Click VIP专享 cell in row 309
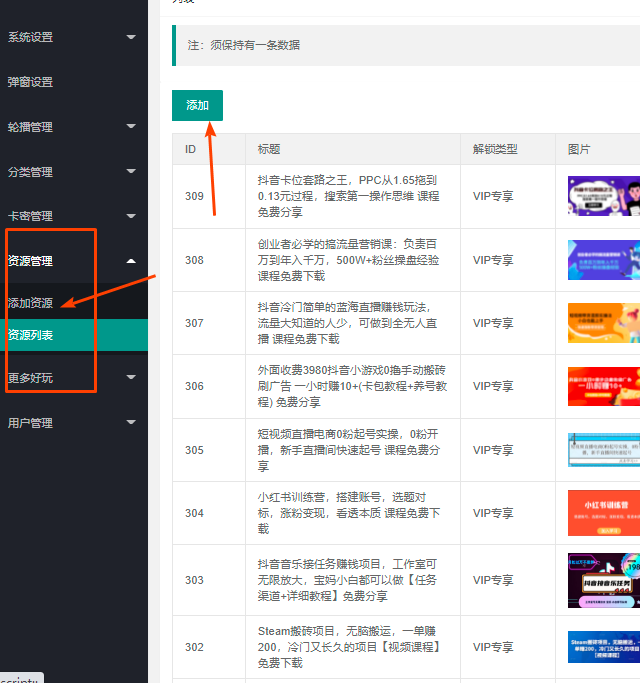640x683 pixels. tap(493, 196)
